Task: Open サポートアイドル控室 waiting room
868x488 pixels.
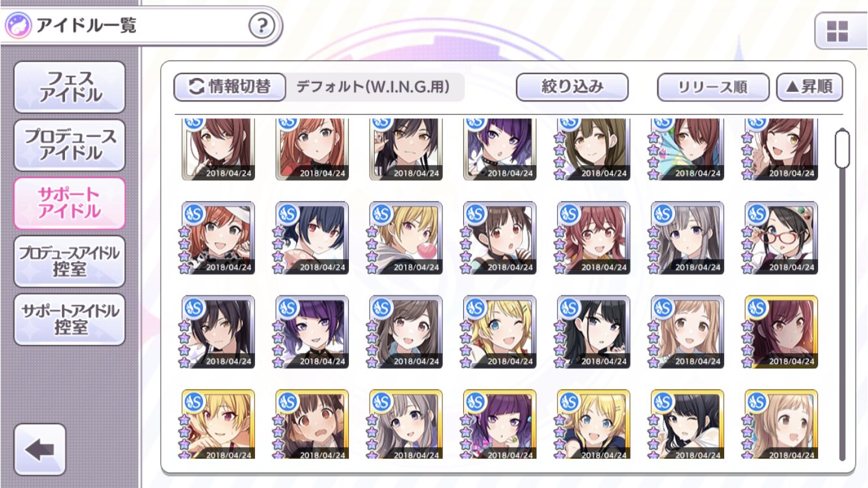Action: point(70,319)
